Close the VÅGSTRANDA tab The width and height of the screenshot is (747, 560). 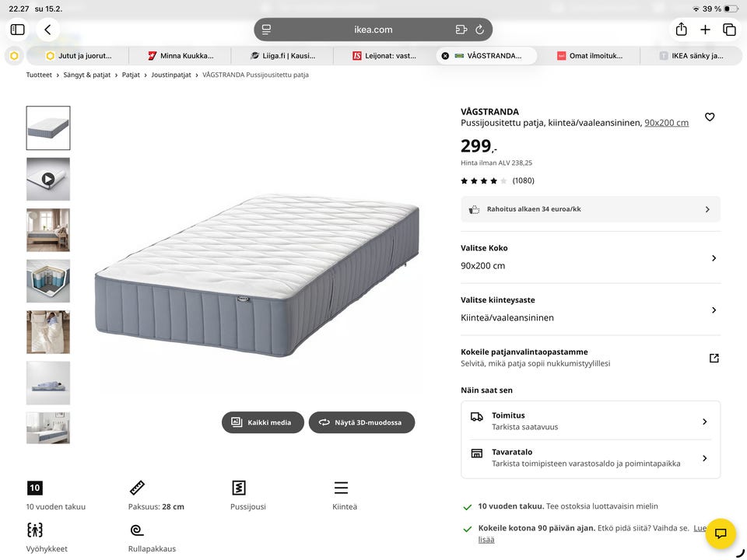pyautogui.click(x=445, y=56)
